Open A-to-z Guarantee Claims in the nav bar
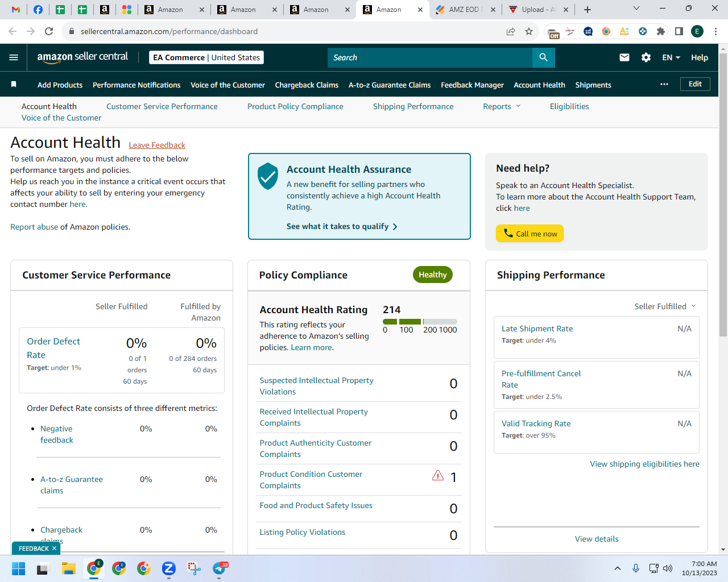 (390, 85)
